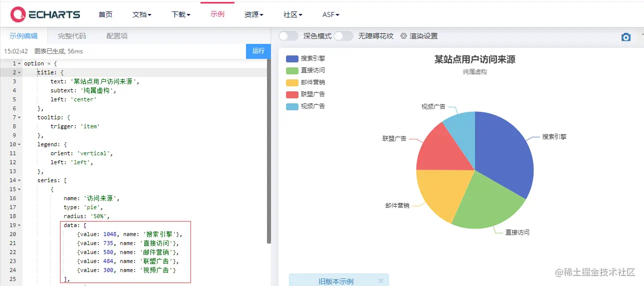The width and height of the screenshot is (644, 286).
Task: Click pie label 直接访问 beside chart
Action: point(517,232)
